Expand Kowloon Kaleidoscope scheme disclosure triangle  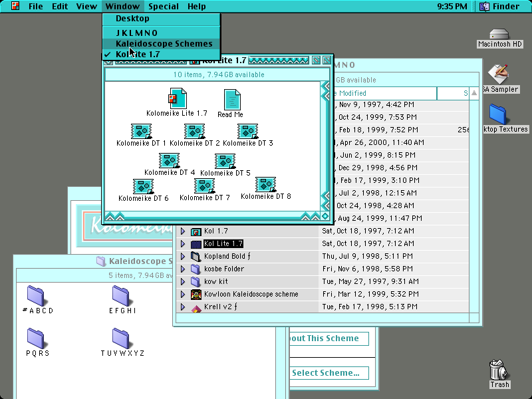[183, 294]
